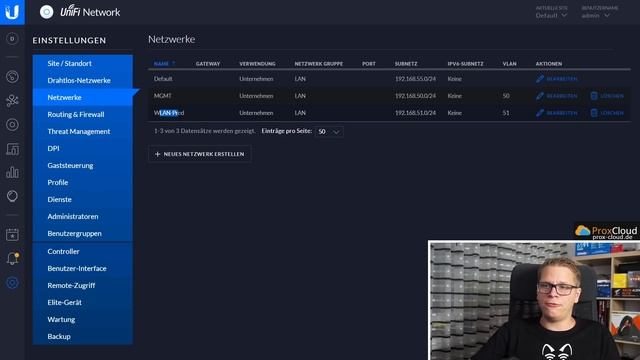The image size is (640, 360).
Task: Click the Gateway column header
Action: tap(208, 64)
